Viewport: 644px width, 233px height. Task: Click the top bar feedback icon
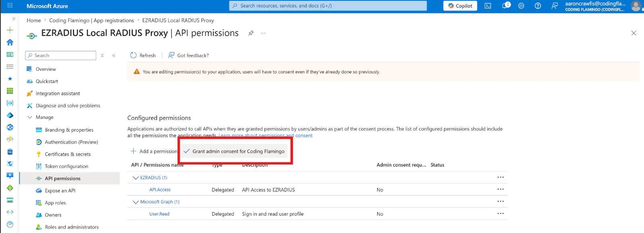tap(555, 6)
